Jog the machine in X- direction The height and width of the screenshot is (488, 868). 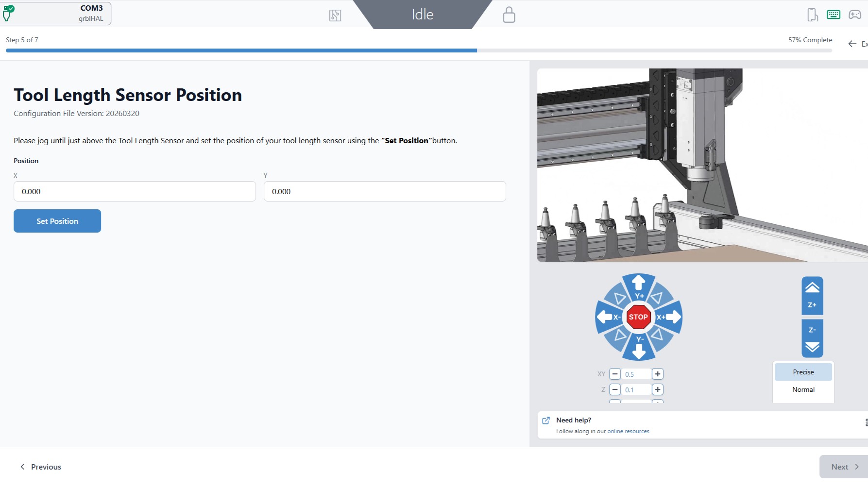click(608, 317)
